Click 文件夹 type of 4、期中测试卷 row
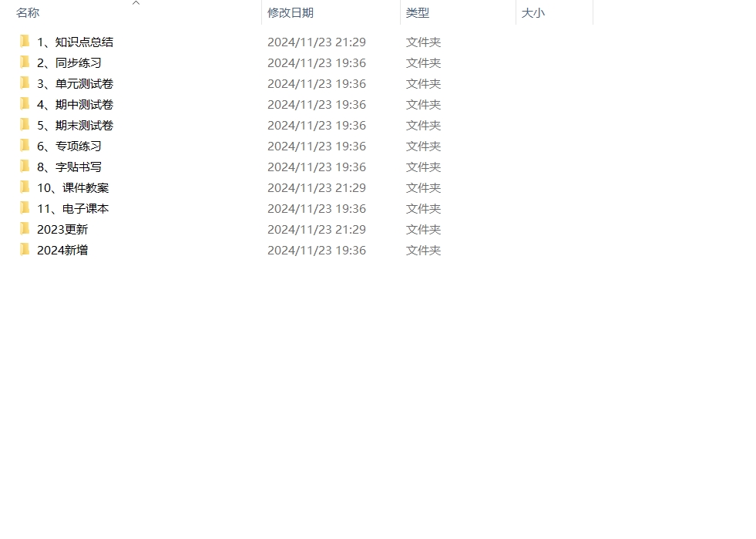The height and width of the screenshot is (539, 756). 423,104
